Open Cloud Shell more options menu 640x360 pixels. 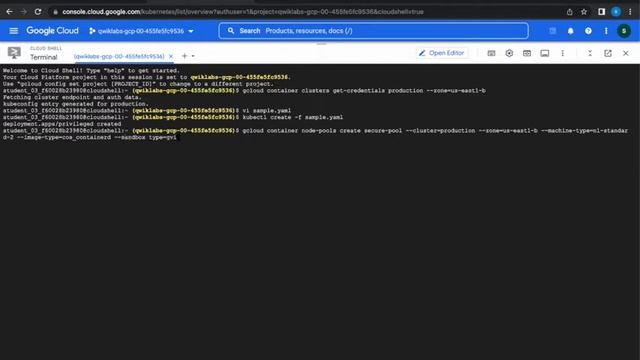click(562, 53)
